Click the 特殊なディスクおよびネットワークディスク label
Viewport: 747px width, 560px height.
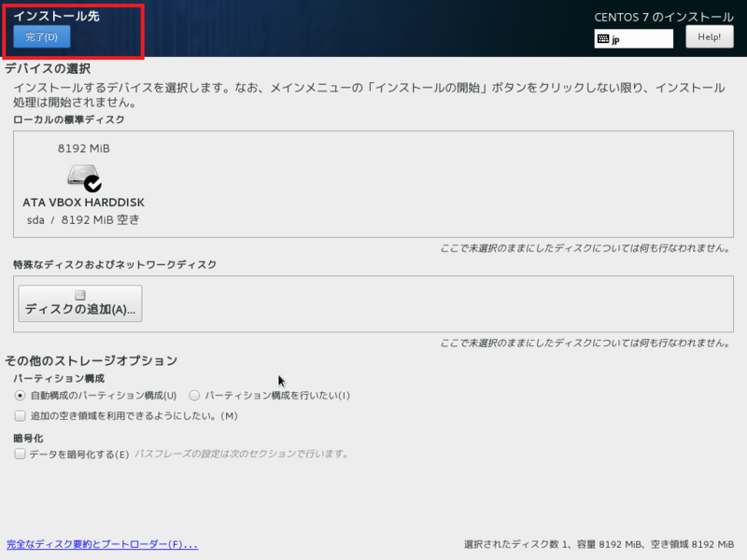[115, 264]
